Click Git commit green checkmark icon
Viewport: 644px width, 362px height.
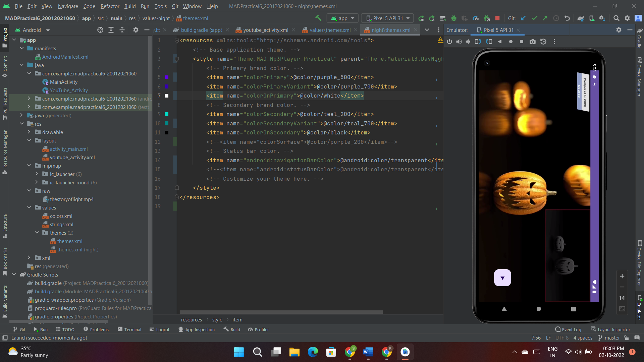click(534, 18)
